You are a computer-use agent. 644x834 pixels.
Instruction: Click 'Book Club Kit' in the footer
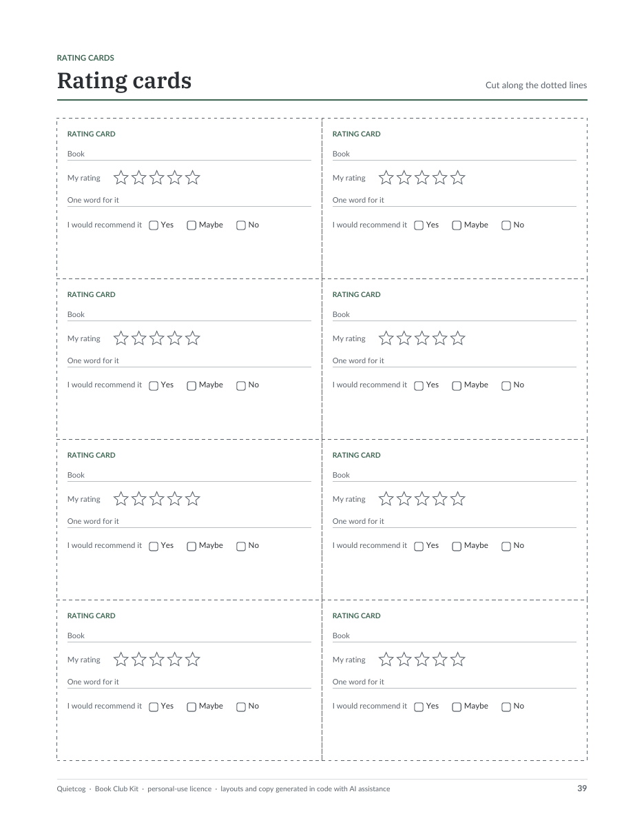(x=116, y=789)
